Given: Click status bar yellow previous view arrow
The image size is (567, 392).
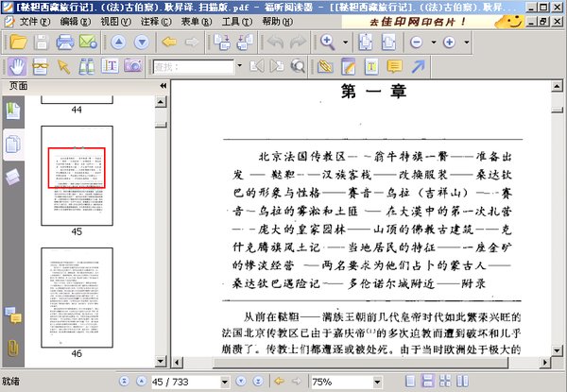Looking at the screenshot, I should (x=279, y=382).
